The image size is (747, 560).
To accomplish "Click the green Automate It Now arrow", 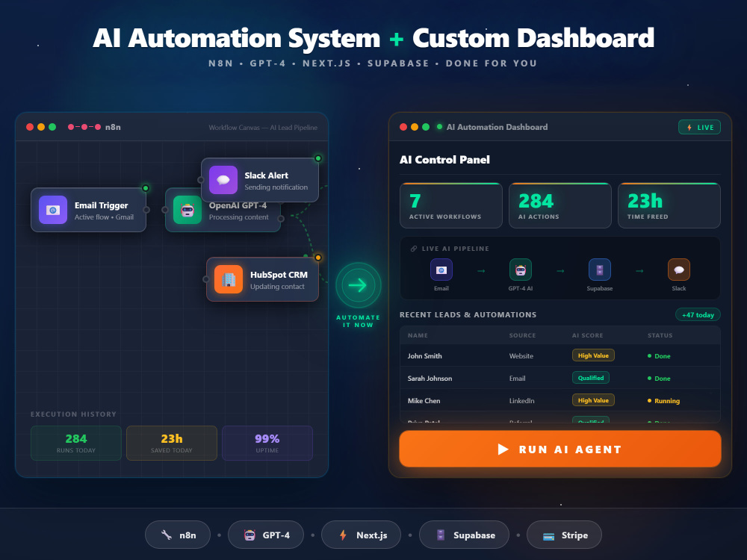I will [359, 285].
